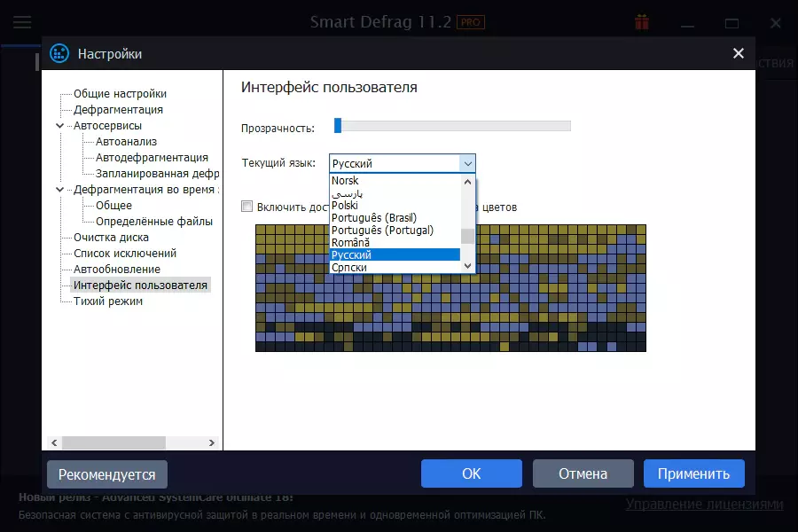Adjust the Прозрачность transparency slider handle

click(x=338, y=125)
